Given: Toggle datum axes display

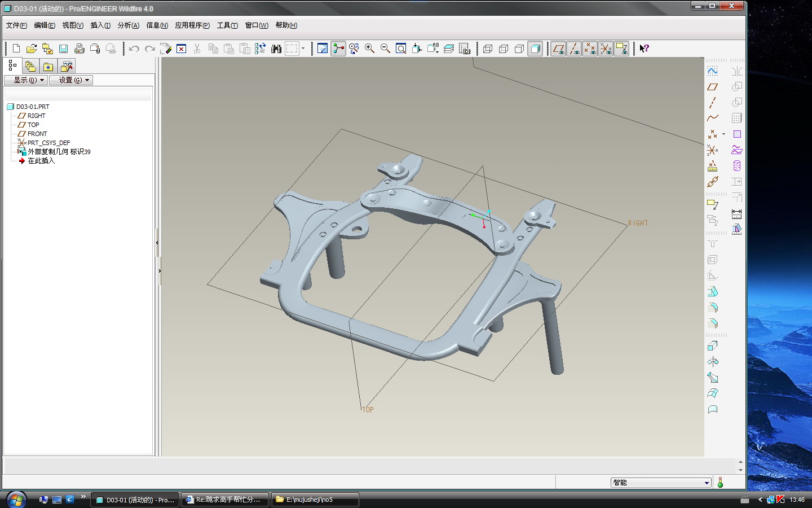Looking at the screenshot, I should point(574,49).
